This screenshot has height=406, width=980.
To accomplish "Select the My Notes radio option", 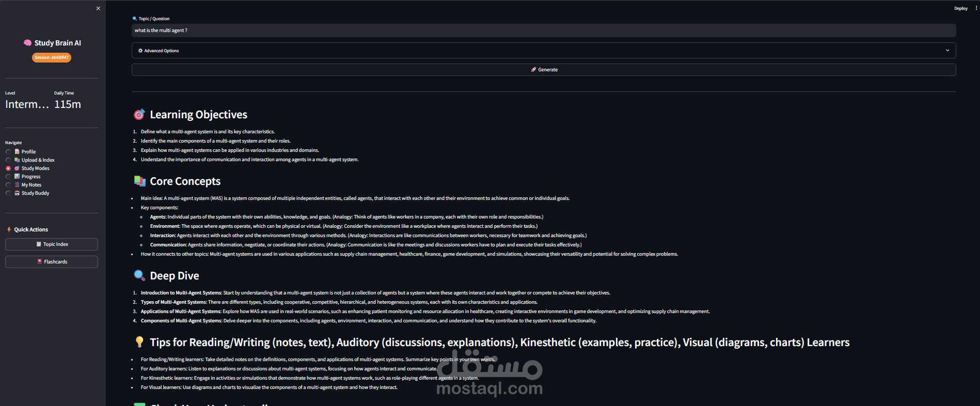I will tap(8, 185).
